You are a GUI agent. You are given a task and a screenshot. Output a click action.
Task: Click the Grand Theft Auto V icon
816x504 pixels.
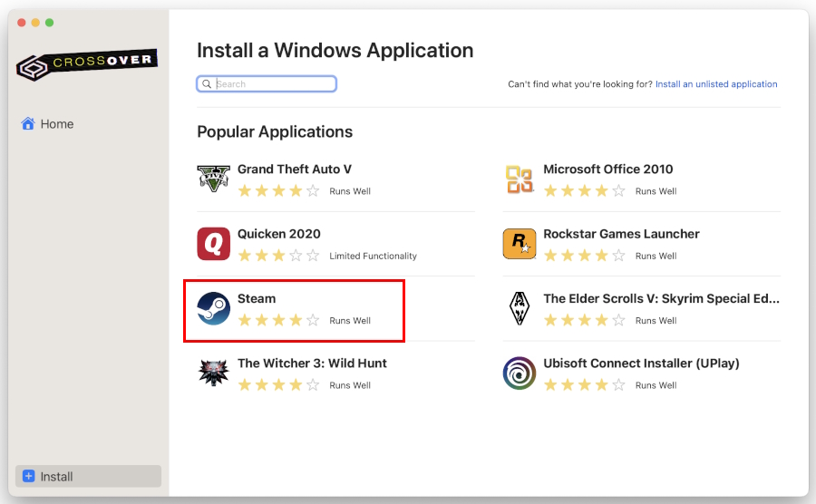pos(213,179)
